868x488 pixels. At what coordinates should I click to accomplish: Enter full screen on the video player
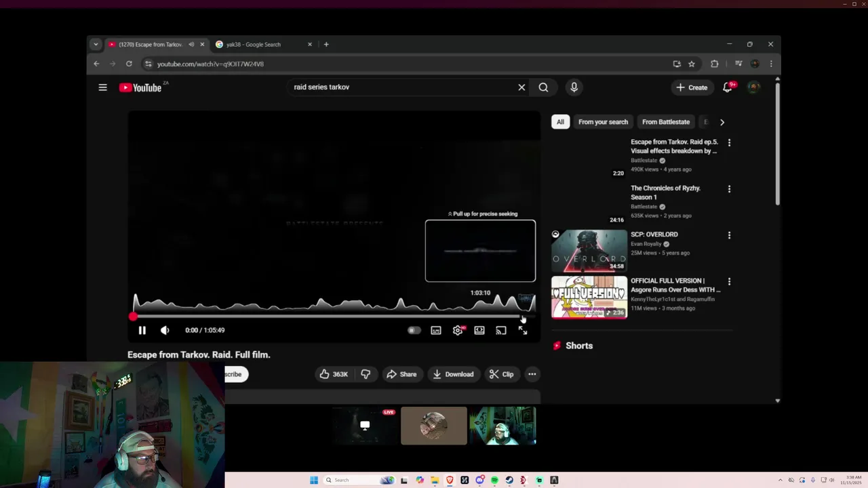click(x=523, y=330)
